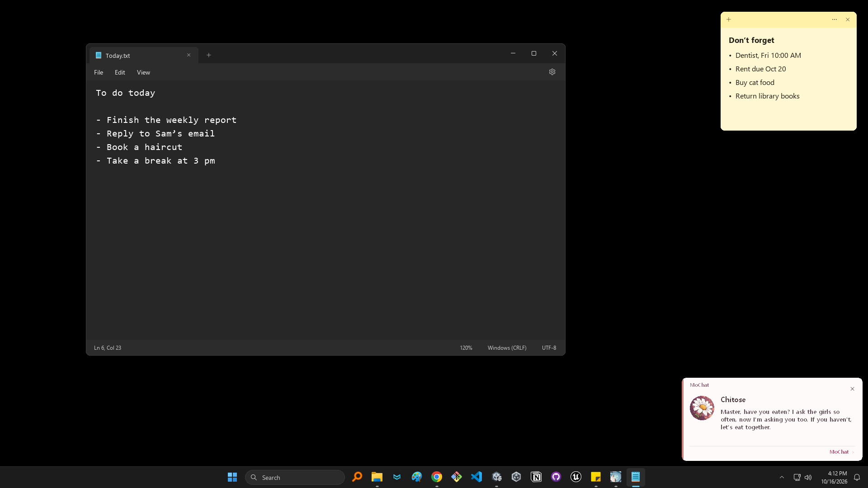
Task: Launch Unreal Engine from taskbar
Action: (576, 477)
